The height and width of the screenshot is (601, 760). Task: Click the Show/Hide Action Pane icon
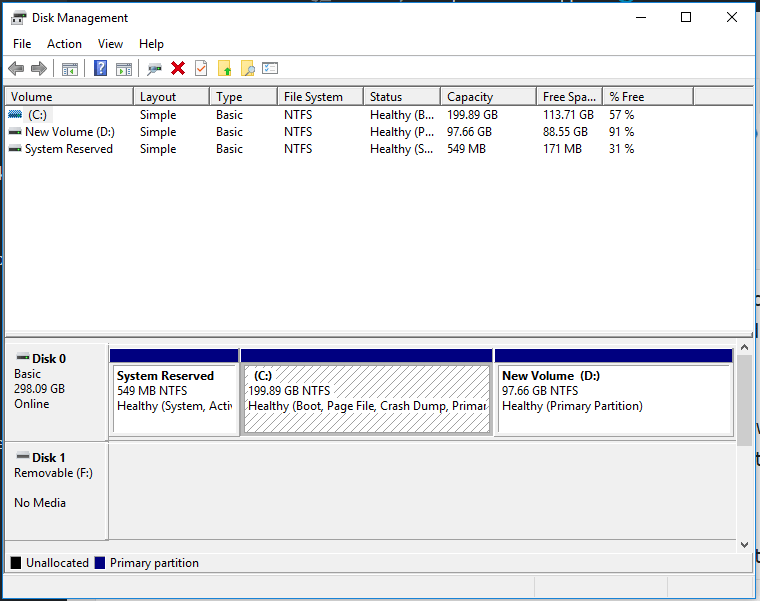coord(124,68)
